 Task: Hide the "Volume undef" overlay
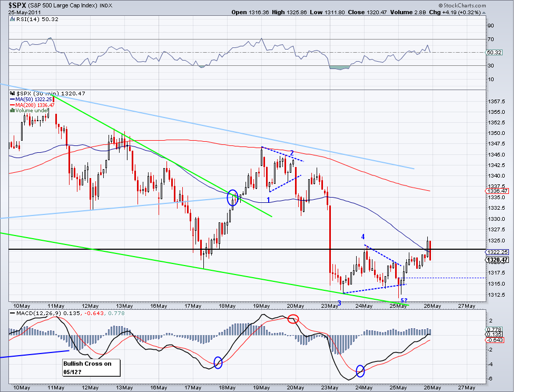[x=33, y=110]
